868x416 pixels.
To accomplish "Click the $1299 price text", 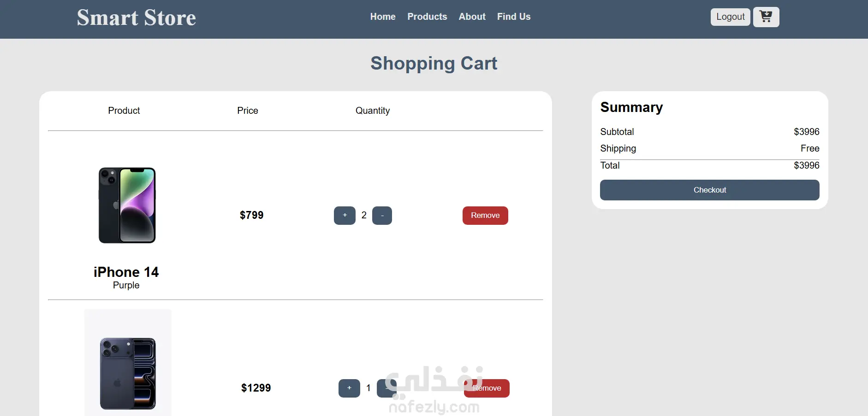I will coord(256,388).
